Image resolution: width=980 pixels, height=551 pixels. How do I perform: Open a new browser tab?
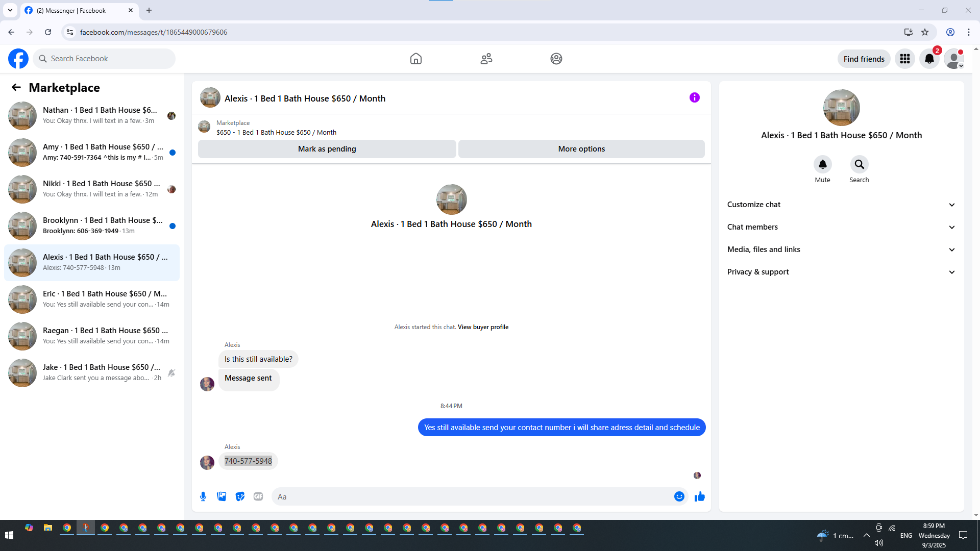[x=149, y=10]
